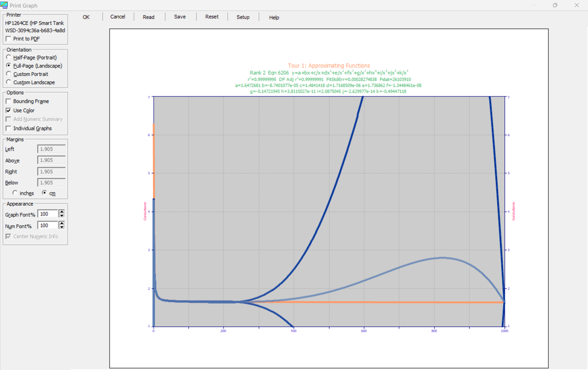This screenshot has width=588, height=370.
Task: Click the graph title 'Tour 1: Approximating Functions'
Action: coord(329,66)
